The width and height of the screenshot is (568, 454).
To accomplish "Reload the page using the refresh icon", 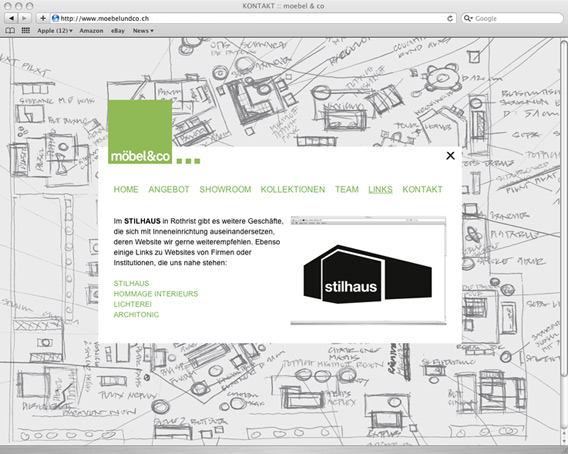I will tap(450, 18).
